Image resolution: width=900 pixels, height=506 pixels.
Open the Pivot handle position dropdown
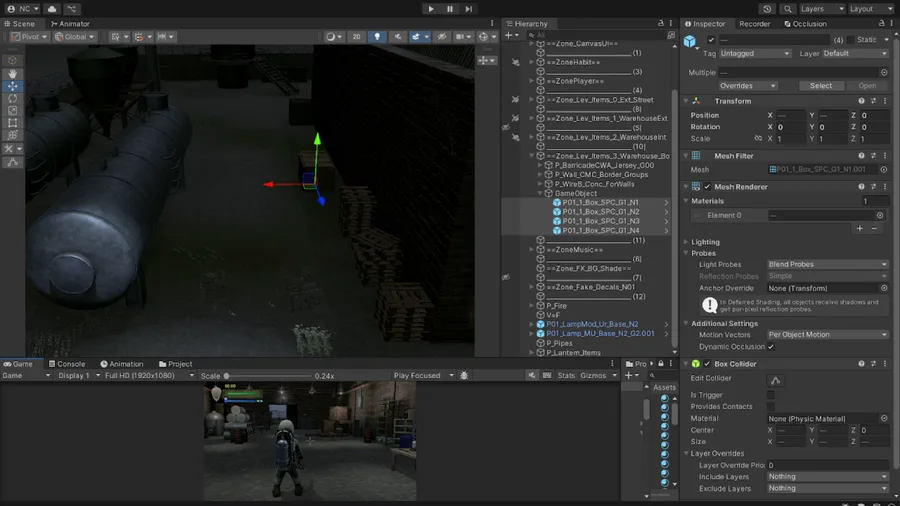click(x=29, y=37)
